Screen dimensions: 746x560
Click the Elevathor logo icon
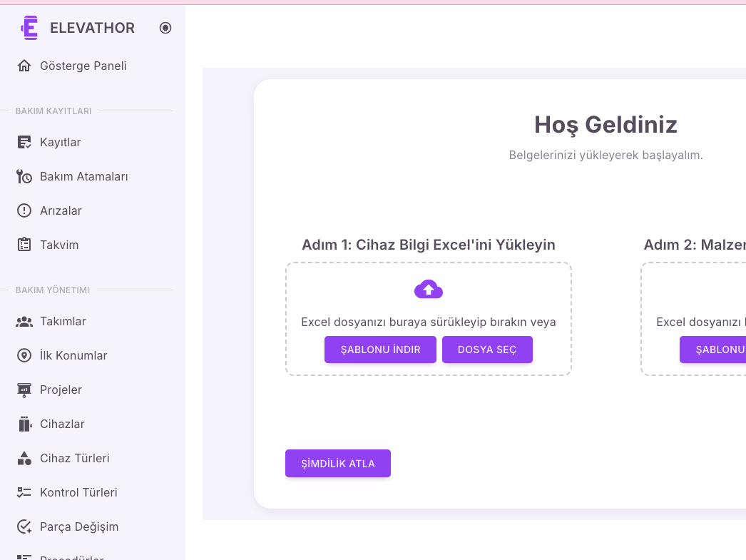click(x=29, y=28)
